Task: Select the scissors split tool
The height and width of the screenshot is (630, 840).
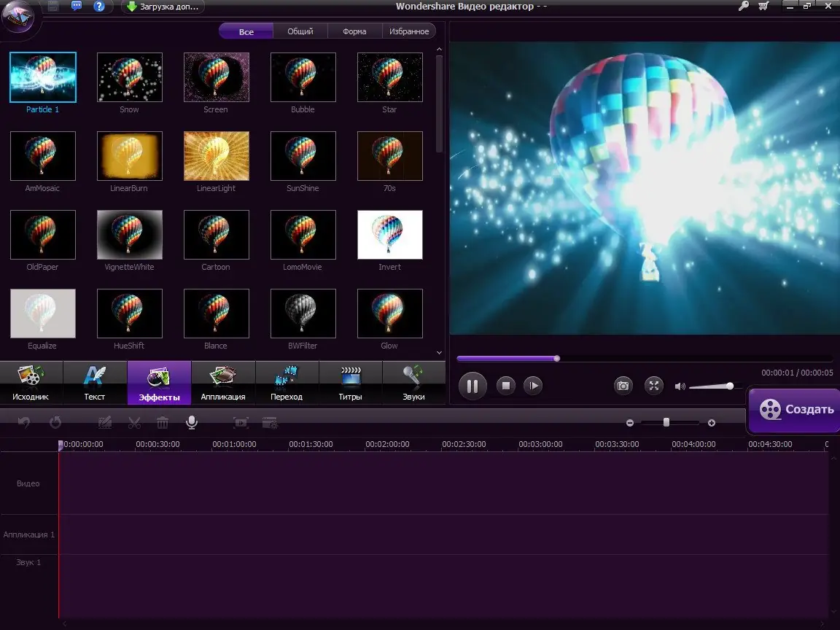Action: (x=134, y=422)
